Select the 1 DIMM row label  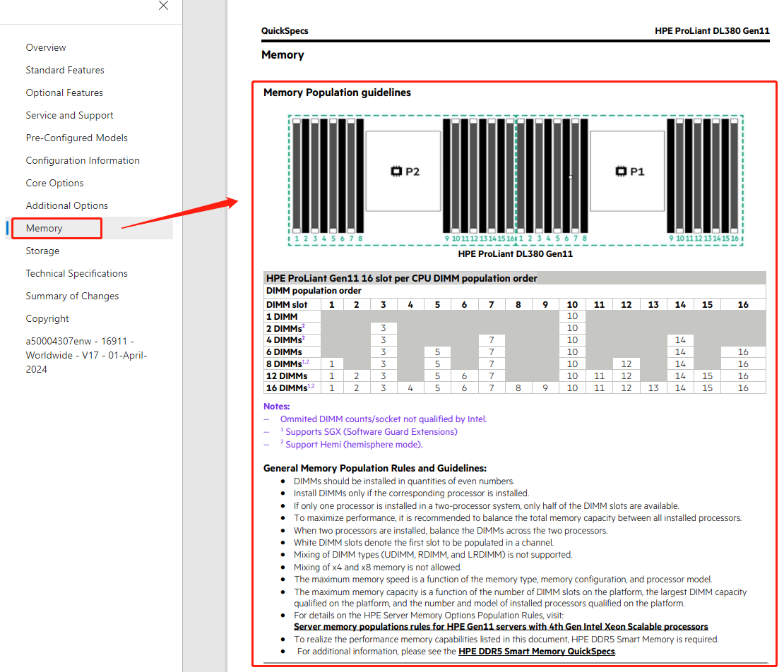click(282, 317)
